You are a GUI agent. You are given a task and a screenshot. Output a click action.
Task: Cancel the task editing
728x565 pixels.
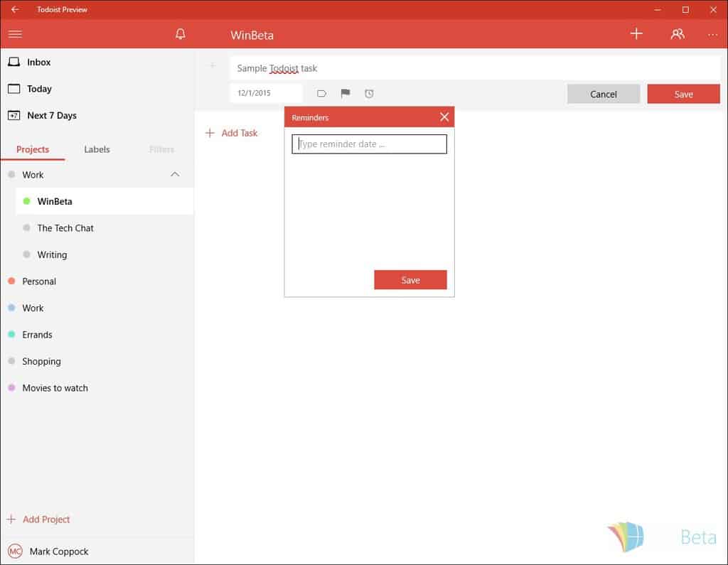[604, 94]
